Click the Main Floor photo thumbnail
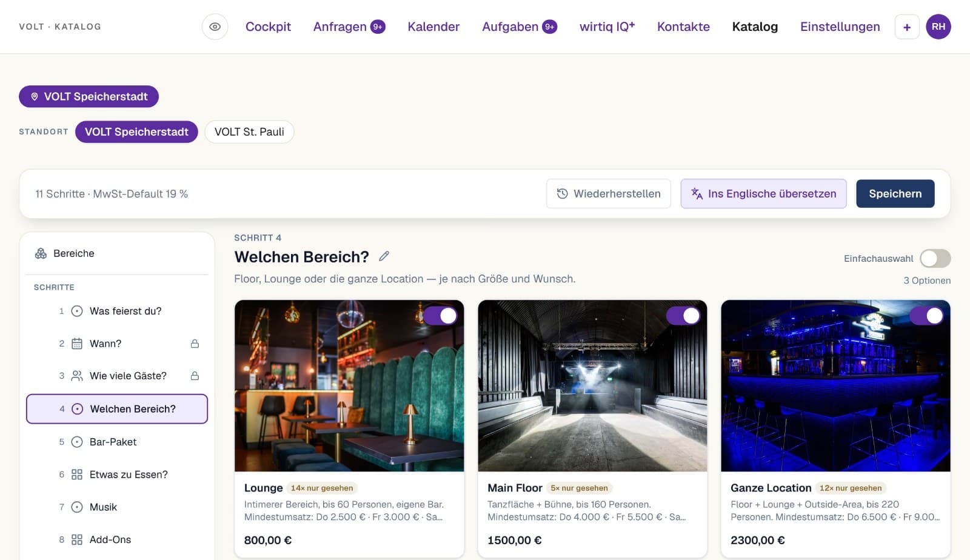970x560 pixels. (x=592, y=385)
